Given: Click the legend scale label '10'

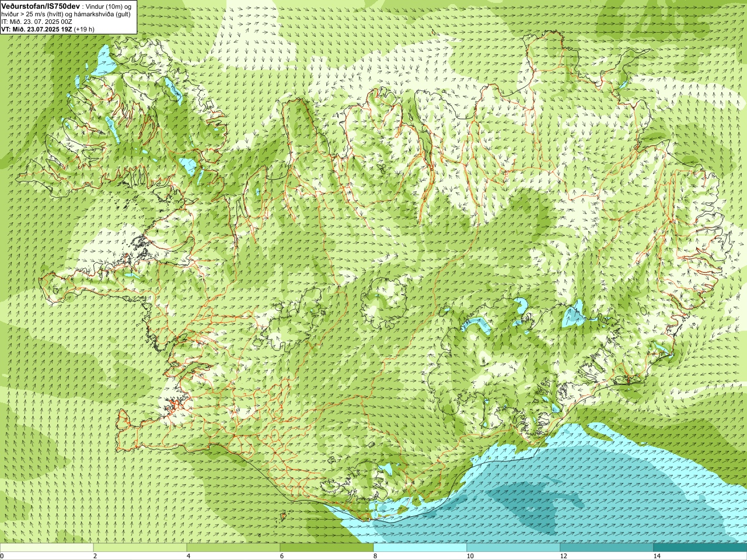Looking at the screenshot, I should (470, 556).
